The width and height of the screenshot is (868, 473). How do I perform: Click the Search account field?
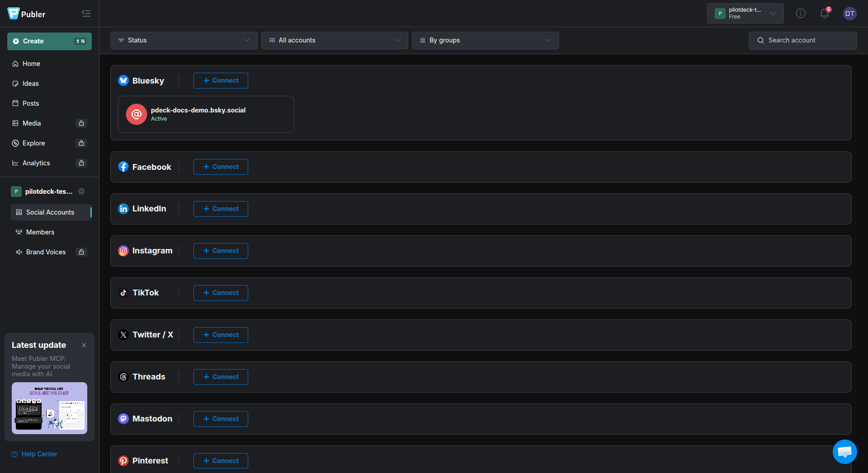click(802, 40)
